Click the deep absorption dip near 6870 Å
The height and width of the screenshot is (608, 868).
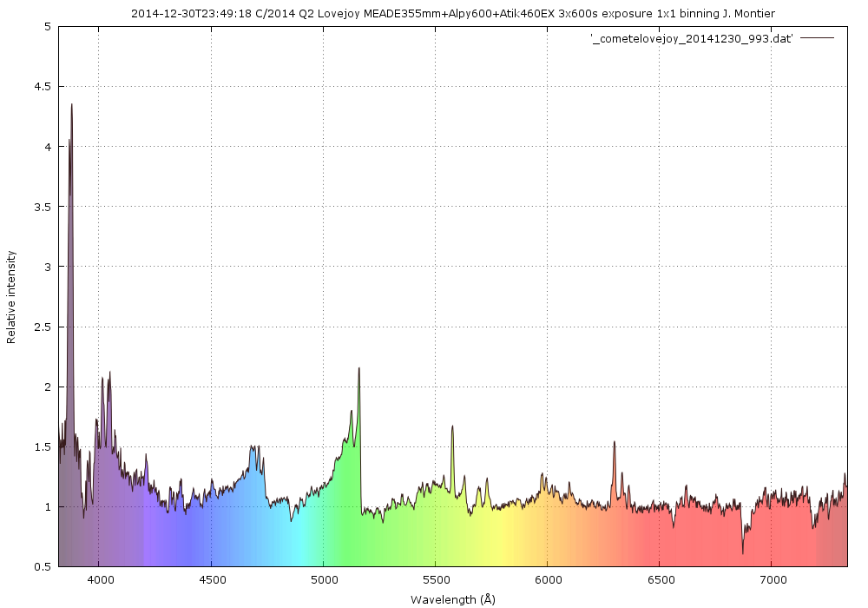[x=742, y=552]
